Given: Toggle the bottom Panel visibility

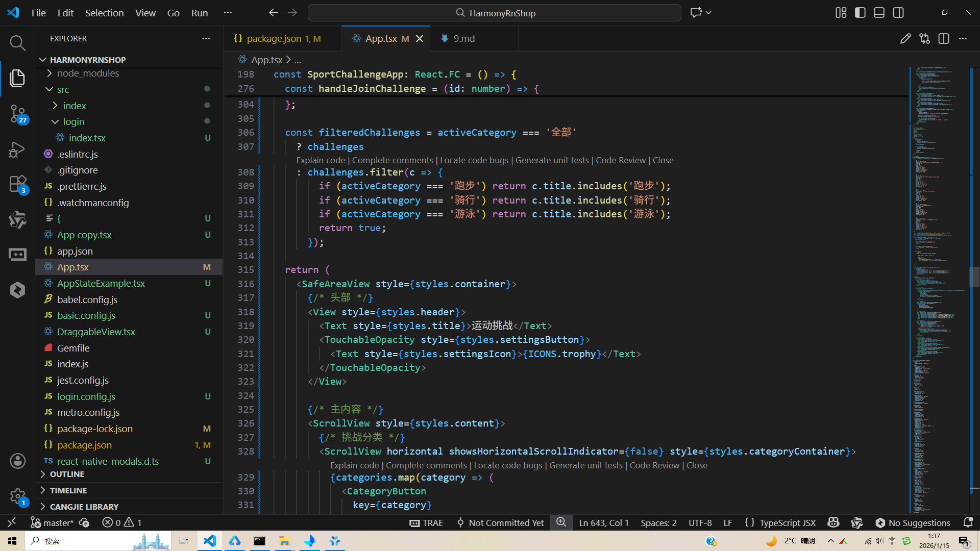Looking at the screenshot, I should click(879, 13).
